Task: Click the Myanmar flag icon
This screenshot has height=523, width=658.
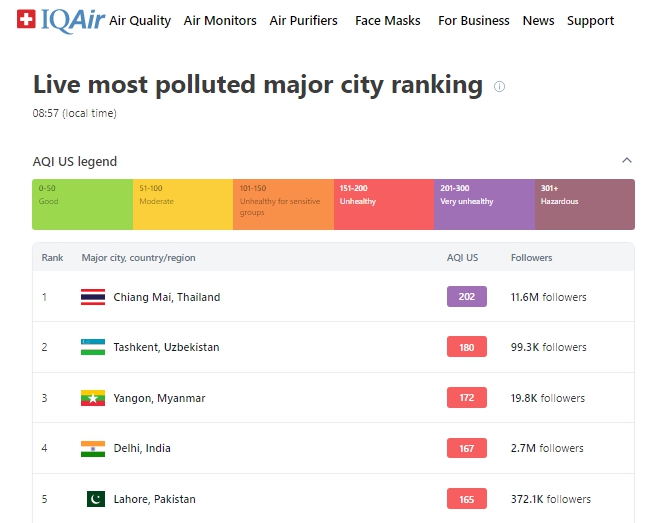Action: (x=93, y=398)
